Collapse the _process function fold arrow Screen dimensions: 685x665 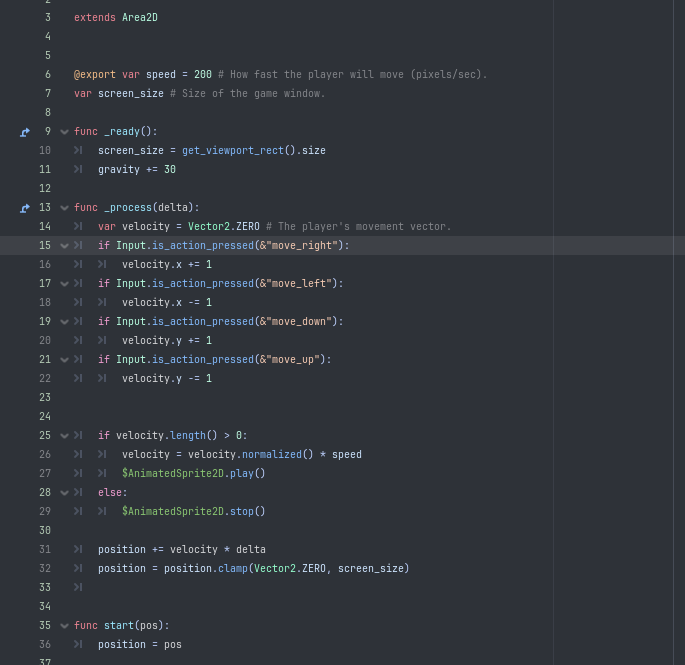coord(65,208)
